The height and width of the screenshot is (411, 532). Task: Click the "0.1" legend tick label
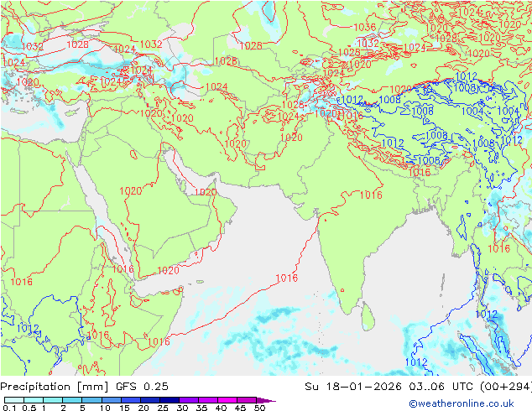pos(9,408)
